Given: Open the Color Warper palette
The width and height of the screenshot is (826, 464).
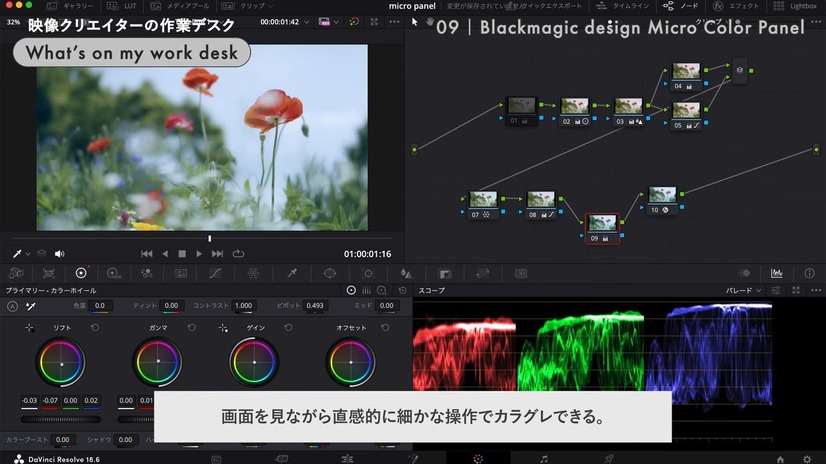Looking at the screenshot, I should [253, 273].
